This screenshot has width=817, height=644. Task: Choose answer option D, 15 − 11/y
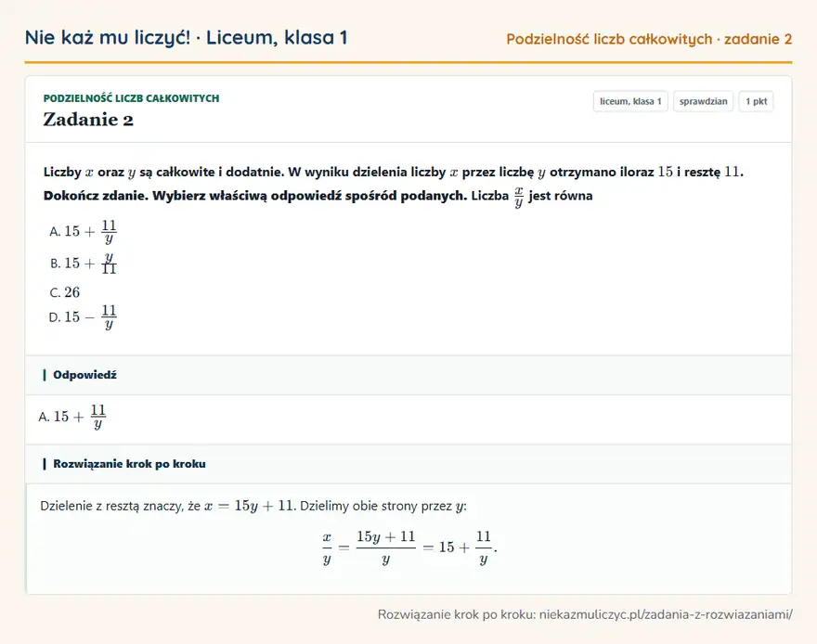click(83, 316)
